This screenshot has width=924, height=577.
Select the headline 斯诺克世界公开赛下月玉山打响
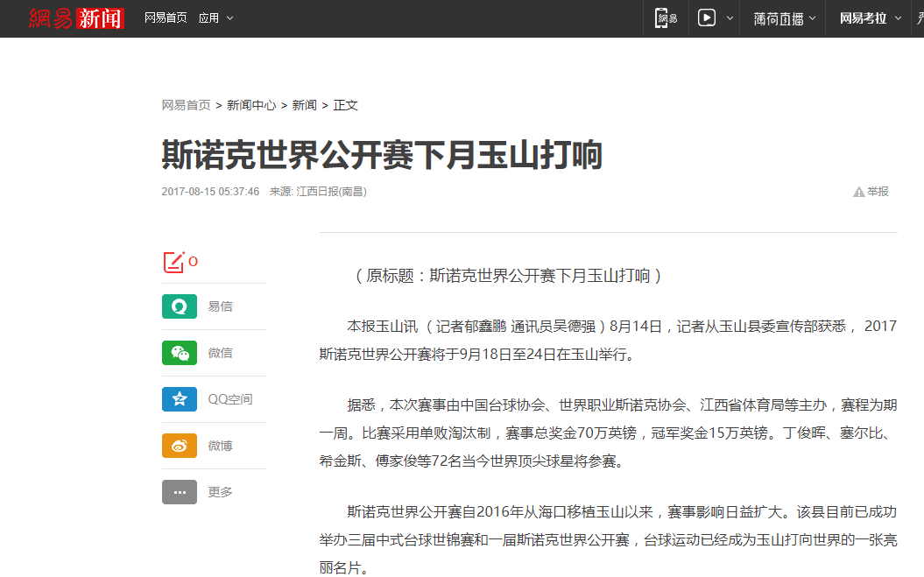pos(382,154)
